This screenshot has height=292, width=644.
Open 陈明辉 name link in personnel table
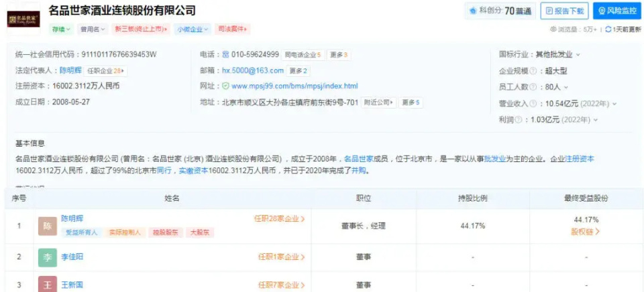coord(72,218)
